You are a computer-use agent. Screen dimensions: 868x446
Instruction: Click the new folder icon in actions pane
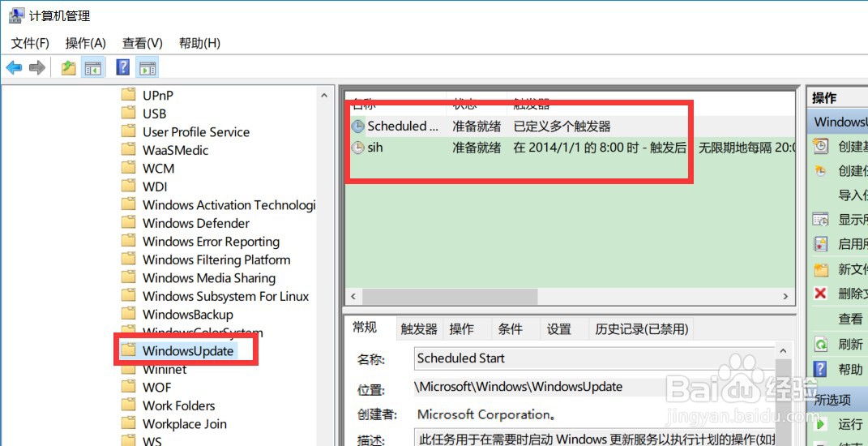820,269
